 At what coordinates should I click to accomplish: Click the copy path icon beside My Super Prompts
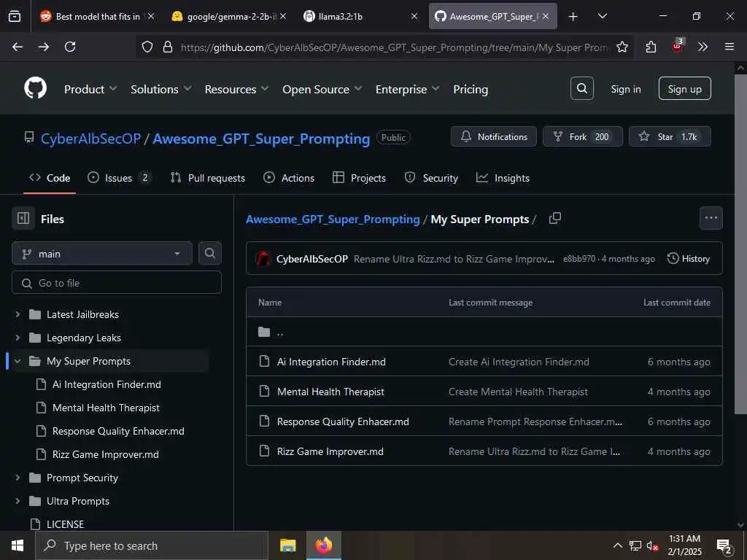tap(555, 219)
